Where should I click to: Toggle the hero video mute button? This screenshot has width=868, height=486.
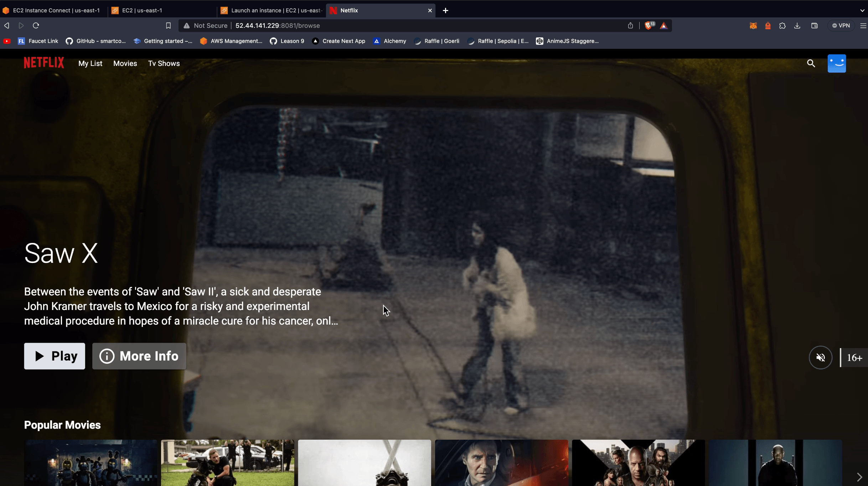point(821,357)
